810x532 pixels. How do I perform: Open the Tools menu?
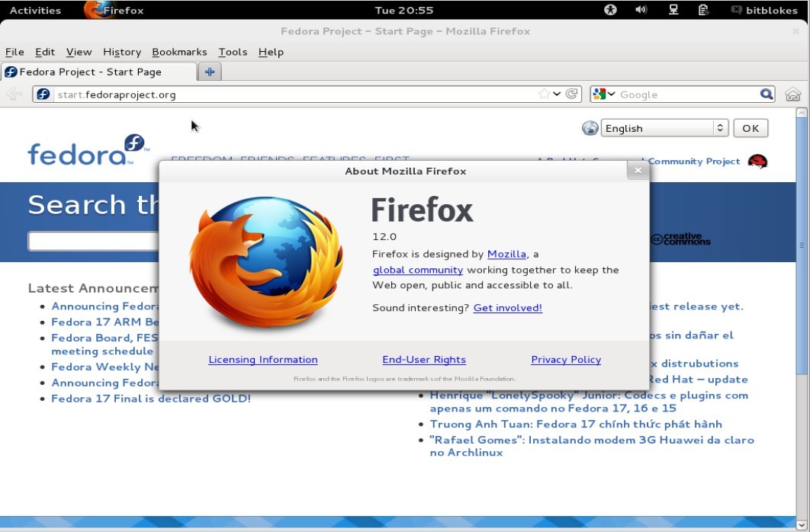[233, 52]
